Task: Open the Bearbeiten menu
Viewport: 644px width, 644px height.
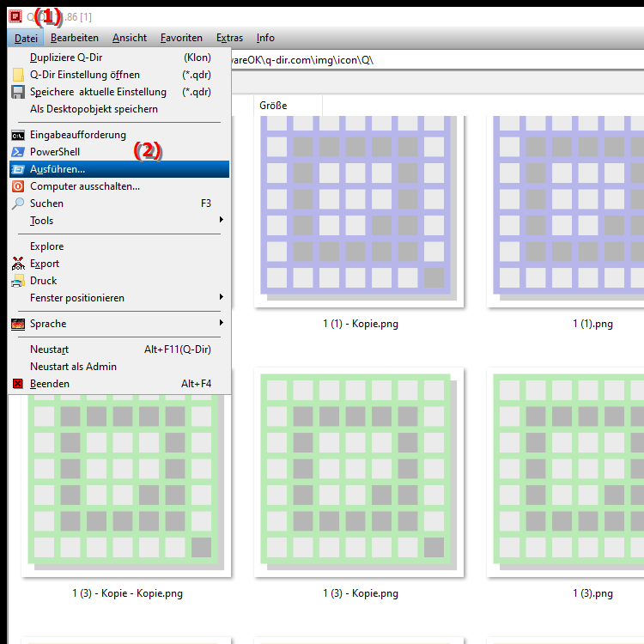Action: (x=75, y=38)
